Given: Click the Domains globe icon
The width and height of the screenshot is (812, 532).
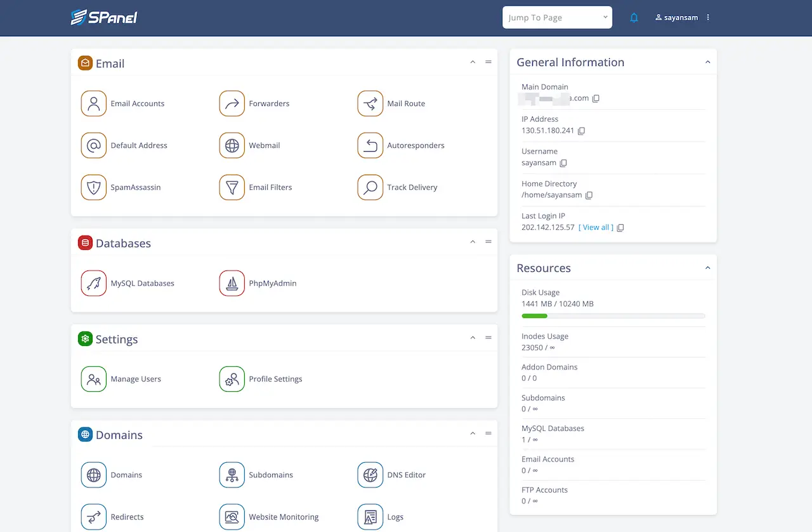Looking at the screenshot, I should [94, 475].
